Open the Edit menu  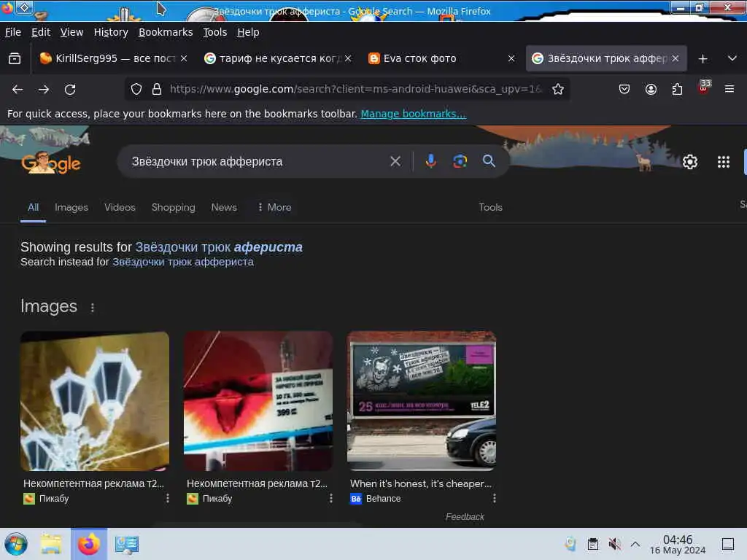(41, 32)
